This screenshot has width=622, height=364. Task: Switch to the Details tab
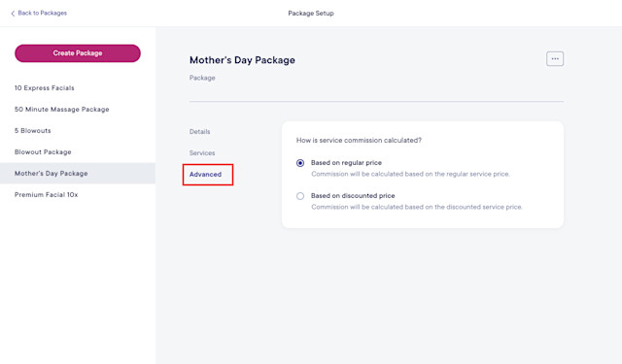(199, 131)
